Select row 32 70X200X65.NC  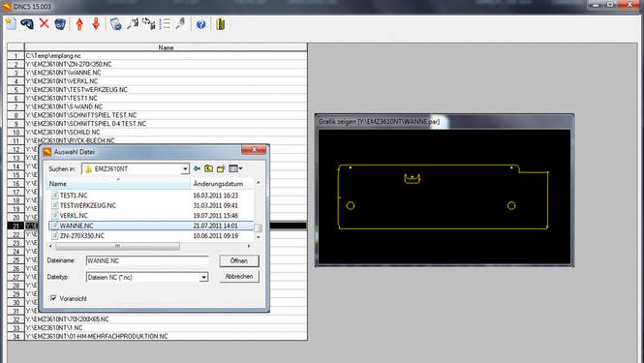(166, 319)
